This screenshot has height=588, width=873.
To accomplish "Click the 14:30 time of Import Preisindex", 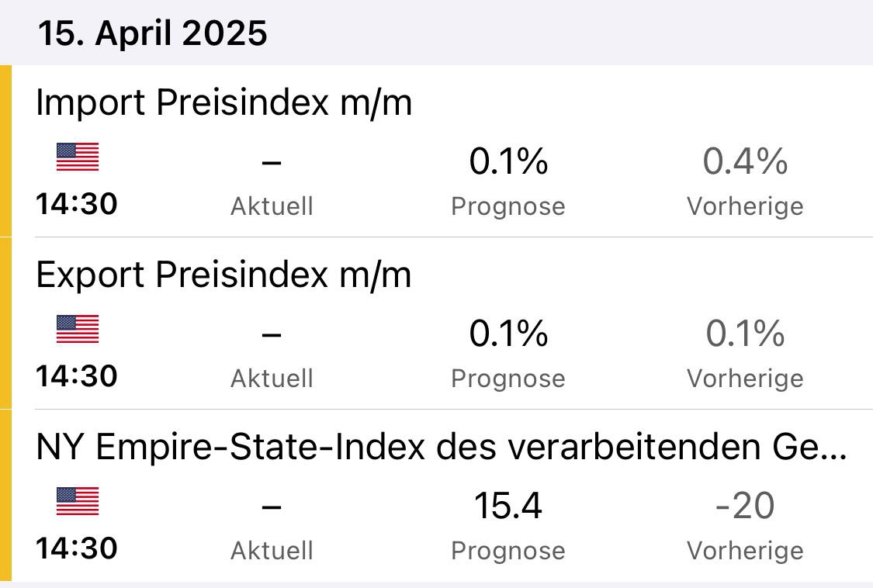I will 76,204.
